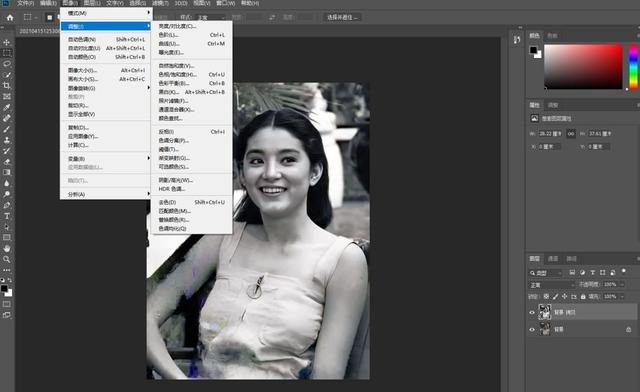Change screen mode via toolbar bottom icon
The width and height of the screenshot is (640, 392).
coord(7,315)
